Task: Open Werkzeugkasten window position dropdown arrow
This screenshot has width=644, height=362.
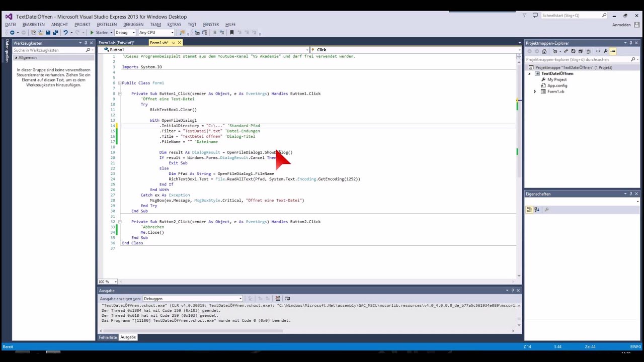Action: [x=80, y=43]
